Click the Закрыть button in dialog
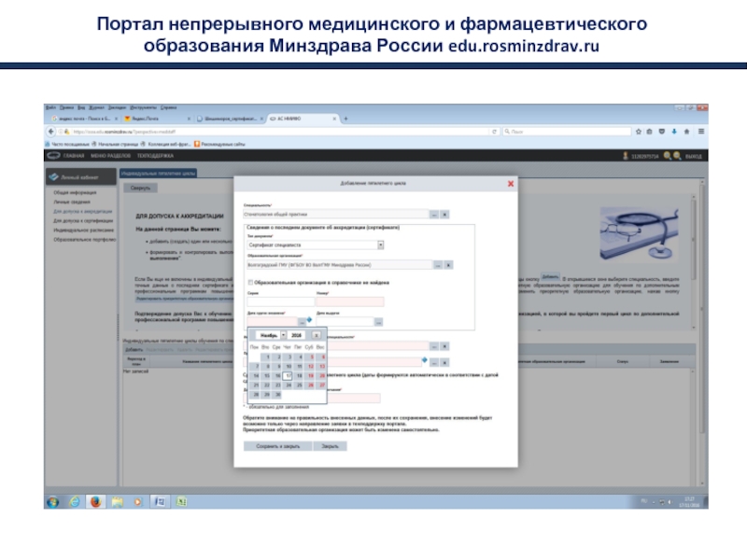747x560 pixels. pos(330,446)
